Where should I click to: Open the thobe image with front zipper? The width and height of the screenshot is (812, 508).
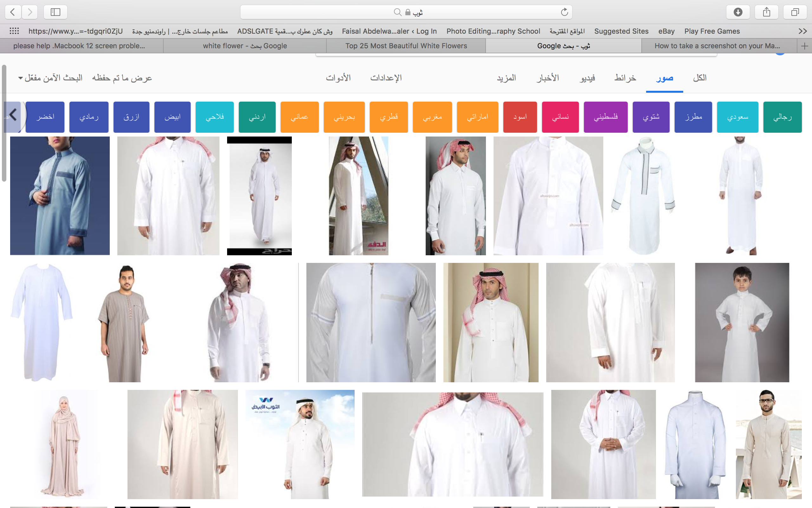click(x=371, y=323)
